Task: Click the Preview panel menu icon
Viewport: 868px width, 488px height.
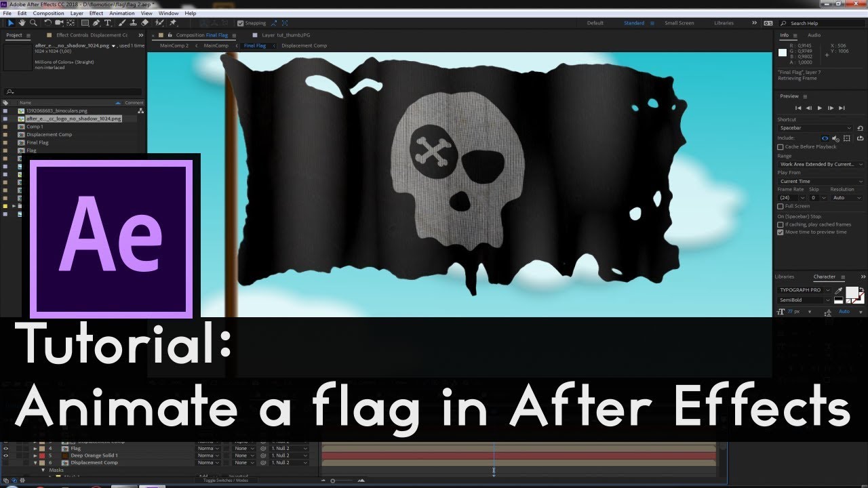Action: pos(805,96)
